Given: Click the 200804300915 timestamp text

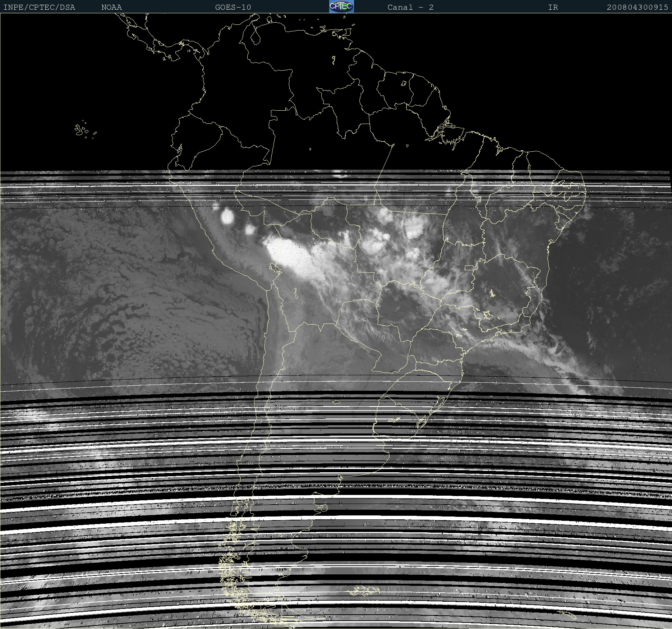Looking at the screenshot, I should point(638,7).
